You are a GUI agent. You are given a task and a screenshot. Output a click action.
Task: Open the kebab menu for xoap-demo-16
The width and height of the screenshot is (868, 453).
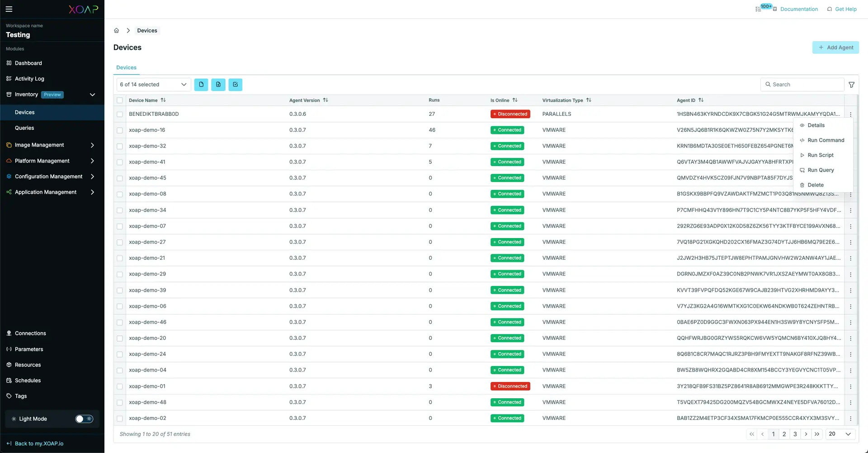pyautogui.click(x=850, y=130)
